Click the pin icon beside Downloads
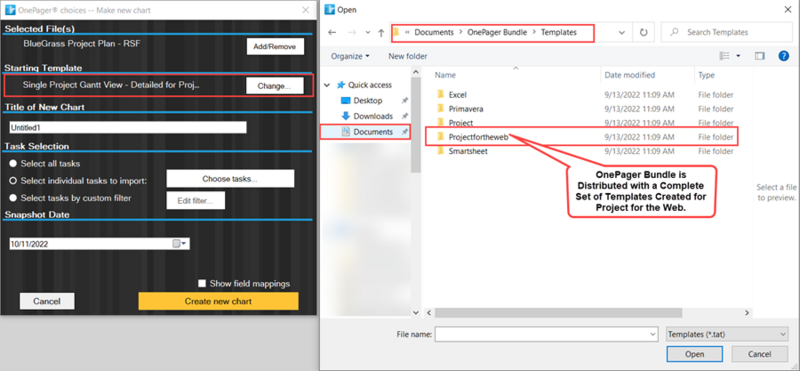The width and height of the screenshot is (800, 371). [405, 116]
